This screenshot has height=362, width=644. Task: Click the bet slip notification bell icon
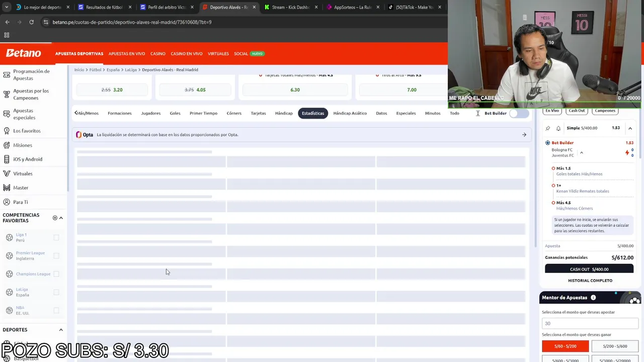tap(558, 128)
